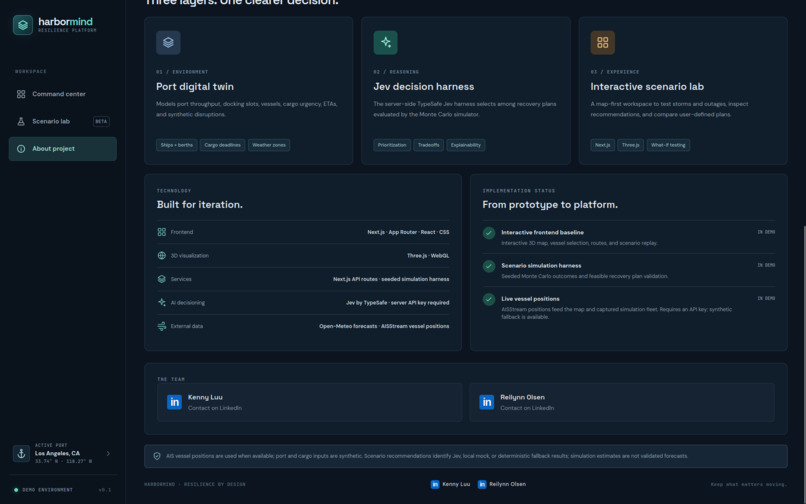
Task: Click the Port digital twin layers icon
Action: click(168, 43)
